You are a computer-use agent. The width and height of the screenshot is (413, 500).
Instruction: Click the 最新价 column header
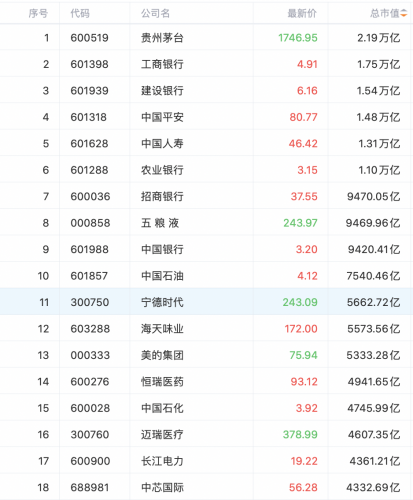302,13
